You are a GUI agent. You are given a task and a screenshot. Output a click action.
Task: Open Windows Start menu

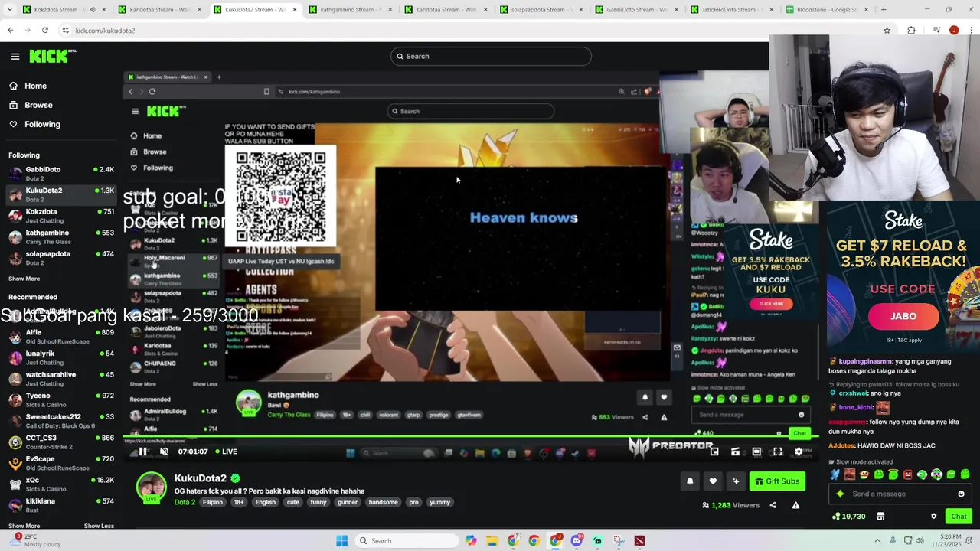[x=342, y=541]
